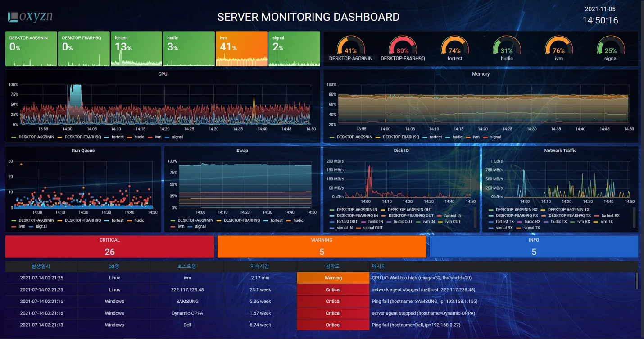Image resolution: width=644 pixels, height=339 pixels.
Task: Click the oxyzn logo
Action: pos(30,17)
